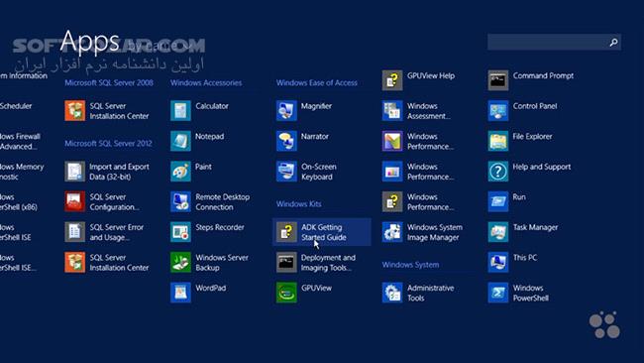The image size is (644, 363).
Task: Open the GPUView app
Action: coord(305,293)
